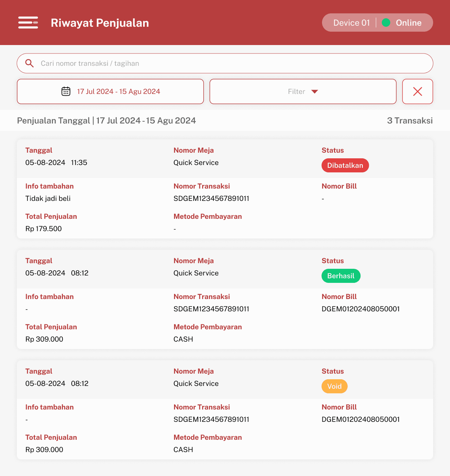Click the Dibatalkan status badge

[x=345, y=165]
